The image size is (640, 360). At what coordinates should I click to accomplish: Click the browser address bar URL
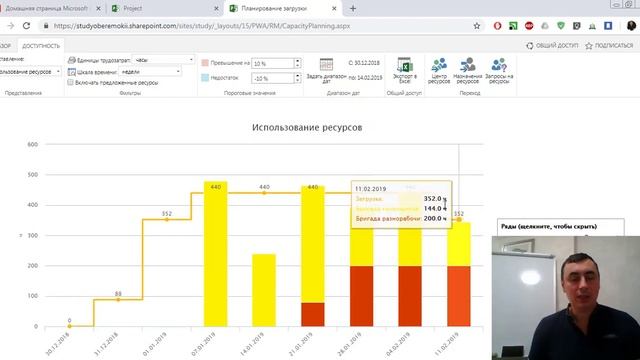pyautogui.click(x=202, y=26)
